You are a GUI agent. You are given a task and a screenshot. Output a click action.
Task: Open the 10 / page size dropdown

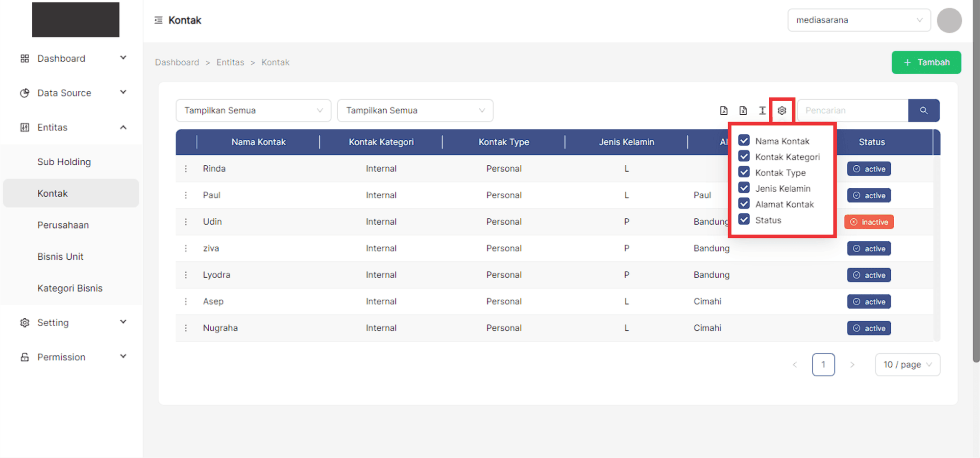pyautogui.click(x=907, y=365)
